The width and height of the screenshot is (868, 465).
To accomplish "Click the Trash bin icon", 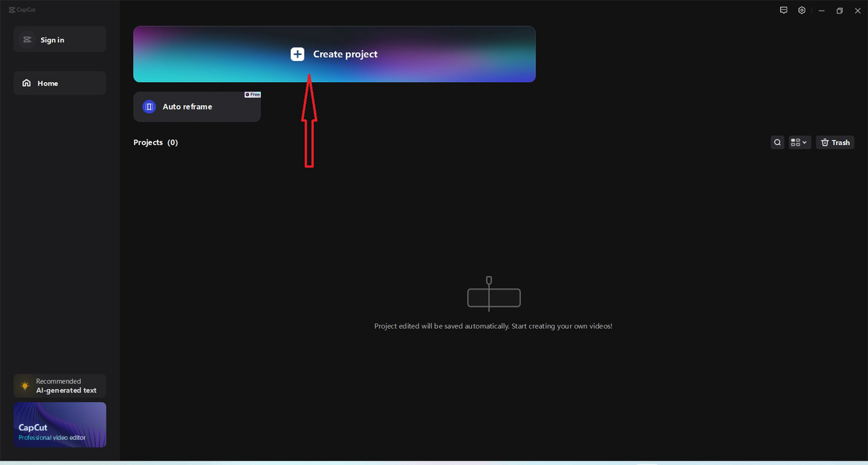I will pos(825,142).
